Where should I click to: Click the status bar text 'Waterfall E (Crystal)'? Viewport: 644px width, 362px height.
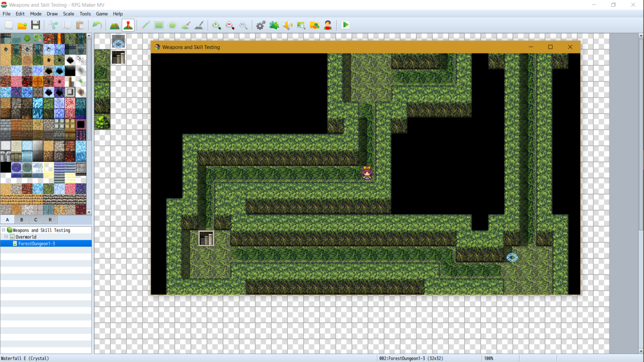[25, 358]
